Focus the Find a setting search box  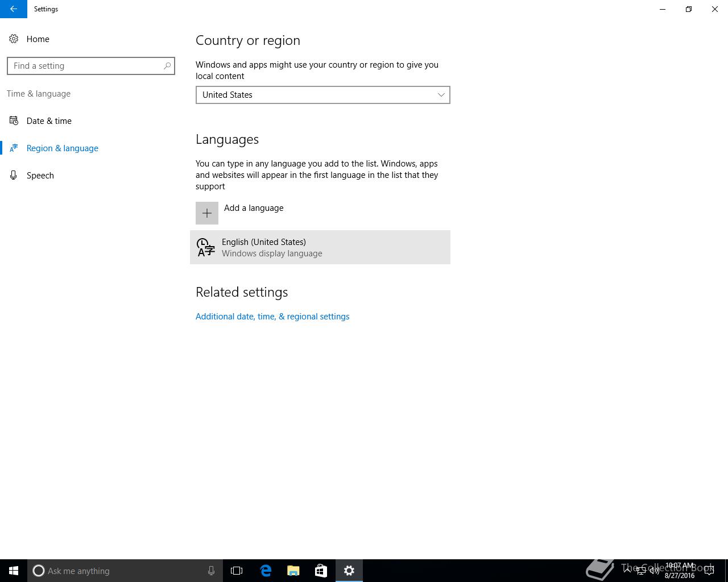coord(91,66)
